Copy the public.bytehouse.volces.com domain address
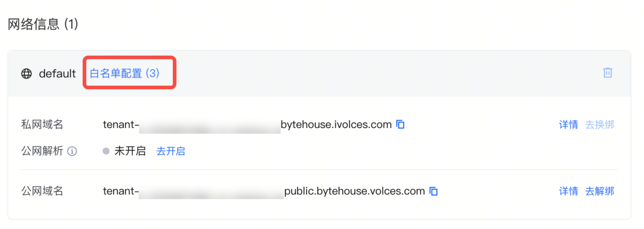 [x=433, y=191]
